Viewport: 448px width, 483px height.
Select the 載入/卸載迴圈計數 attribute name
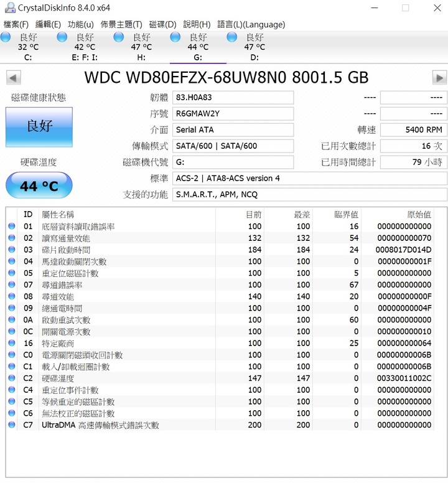coord(76,367)
